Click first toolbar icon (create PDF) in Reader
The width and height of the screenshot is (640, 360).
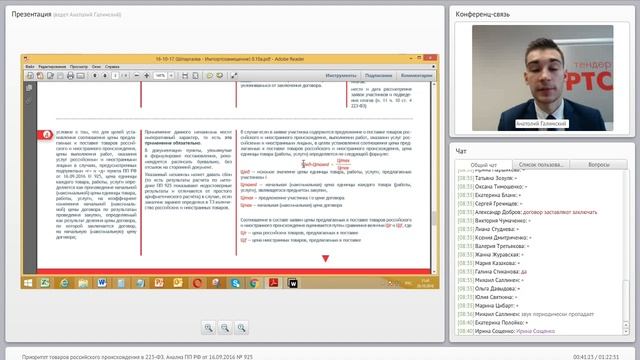click(30, 76)
